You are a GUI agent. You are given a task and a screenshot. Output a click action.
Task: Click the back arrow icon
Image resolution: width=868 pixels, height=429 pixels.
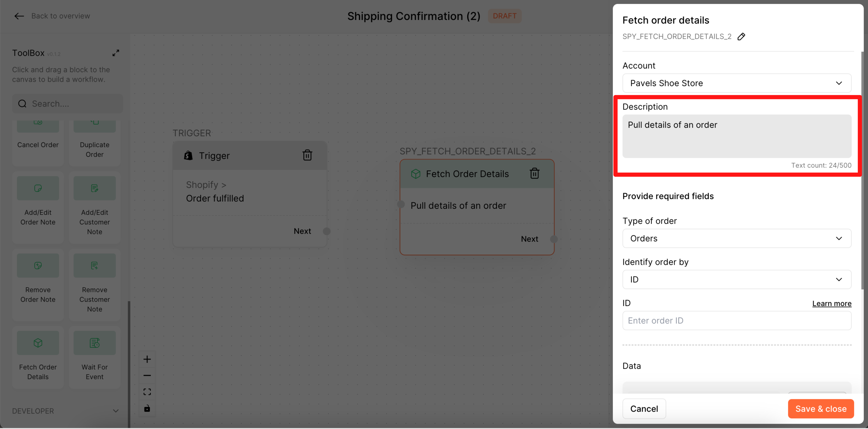point(19,16)
